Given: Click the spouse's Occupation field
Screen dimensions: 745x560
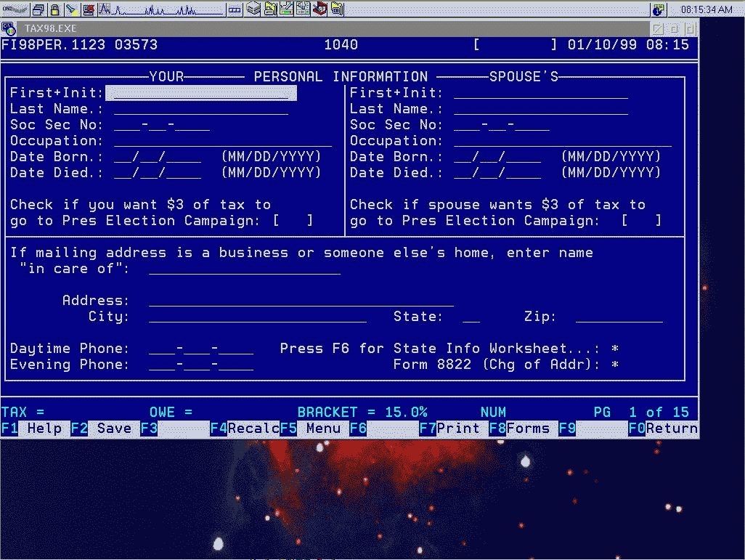Looking at the screenshot, I should point(562,141).
